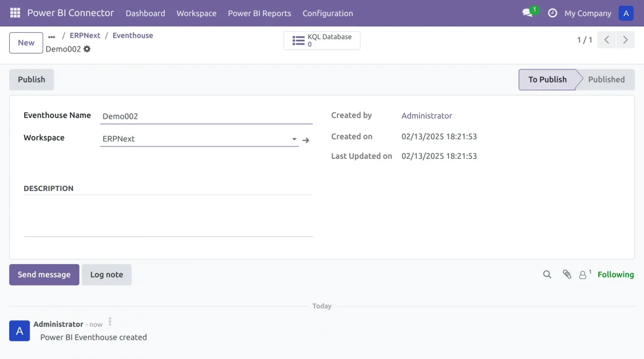This screenshot has height=359, width=644.
Task: Switch to Power BI Reports
Action: tap(259, 13)
